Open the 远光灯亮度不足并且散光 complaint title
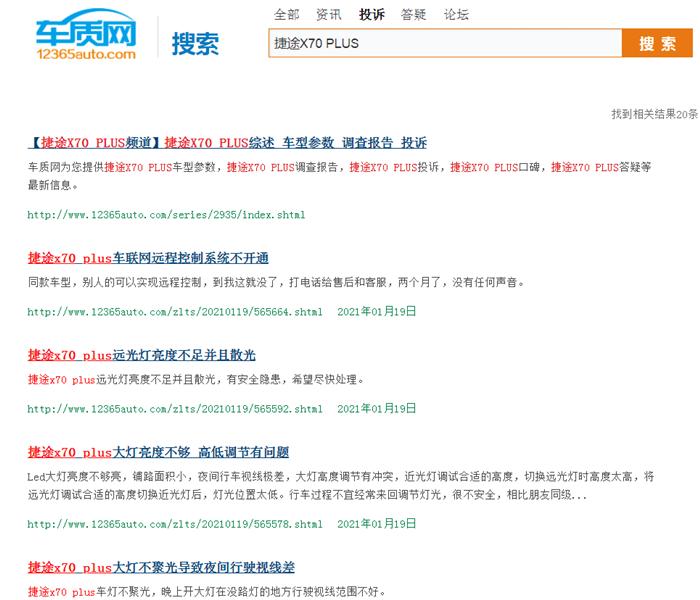This screenshot has height=600, width=700. [142, 355]
